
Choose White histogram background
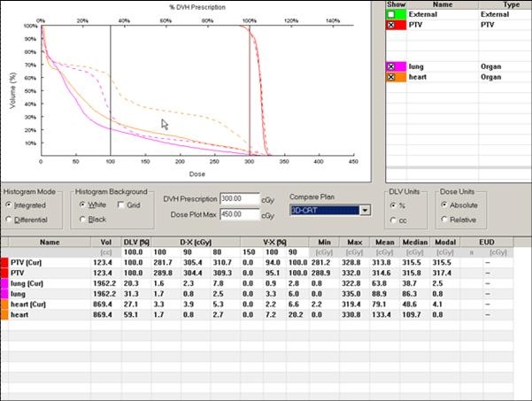point(82,204)
